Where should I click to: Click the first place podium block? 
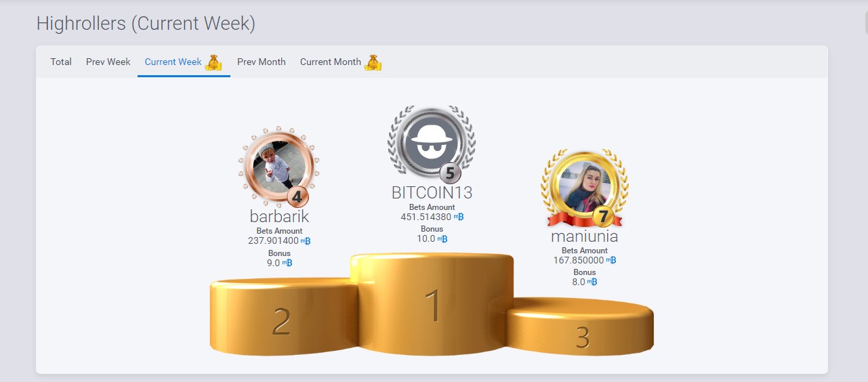pyautogui.click(x=432, y=303)
